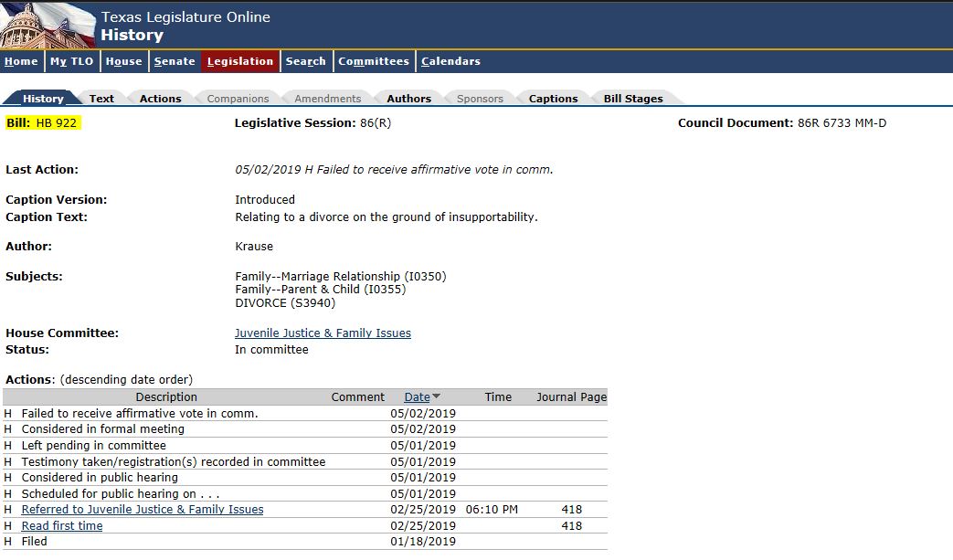Image resolution: width=953 pixels, height=560 pixels.
Task: Open the Authors tab
Action: click(x=408, y=99)
